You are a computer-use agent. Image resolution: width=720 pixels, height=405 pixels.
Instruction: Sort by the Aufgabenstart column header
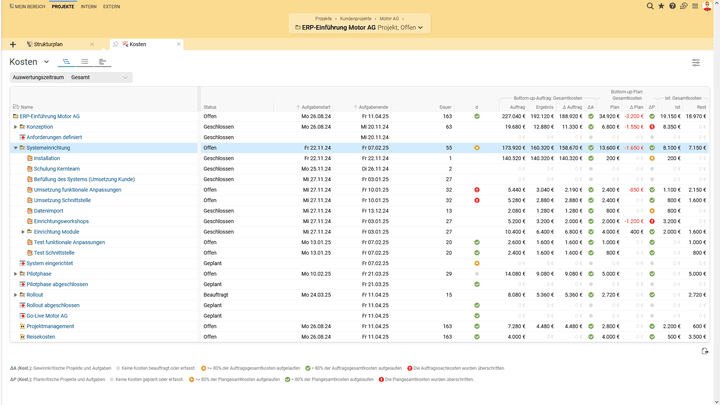[x=316, y=107]
